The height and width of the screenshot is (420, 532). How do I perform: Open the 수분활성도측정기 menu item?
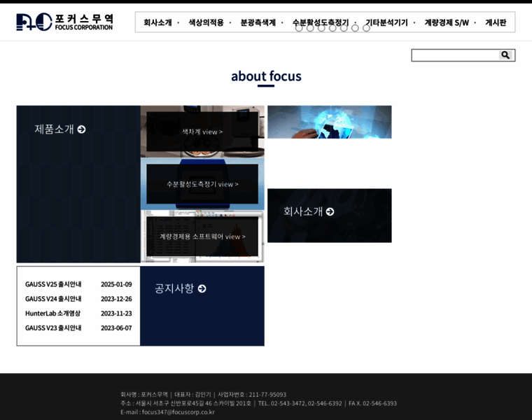tap(321, 22)
